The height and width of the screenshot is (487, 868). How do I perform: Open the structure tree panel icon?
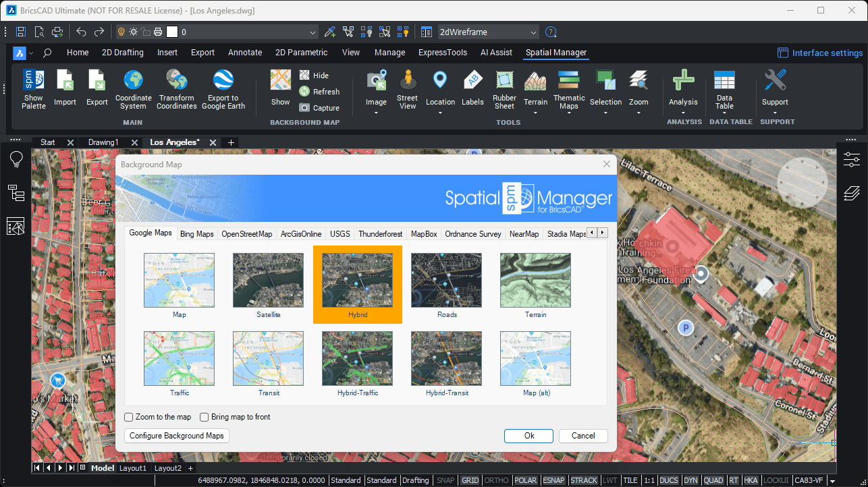pyautogui.click(x=16, y=193)
